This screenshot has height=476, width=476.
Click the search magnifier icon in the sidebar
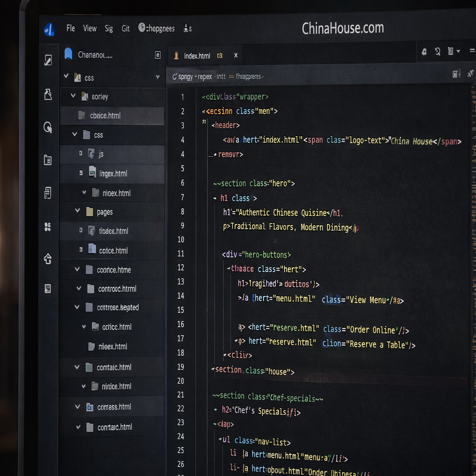[48, 127]
